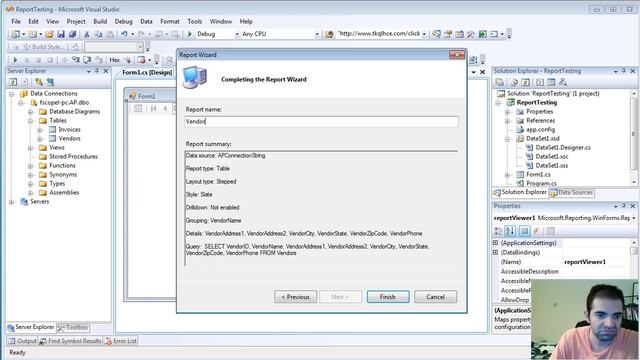The width and height of the screenshot is (640, 360).
Task: Click the Vendors table icon in Server Explorer
Action: tap(52, 139)
